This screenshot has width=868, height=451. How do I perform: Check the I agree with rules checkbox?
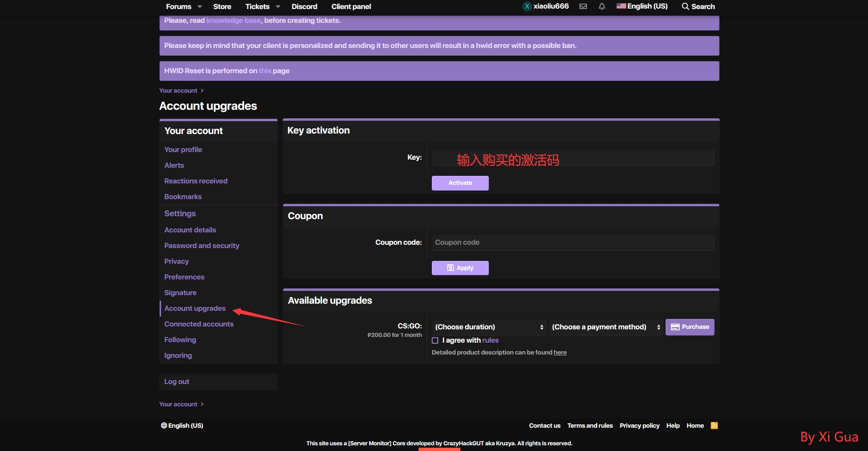tap(435, 340)
